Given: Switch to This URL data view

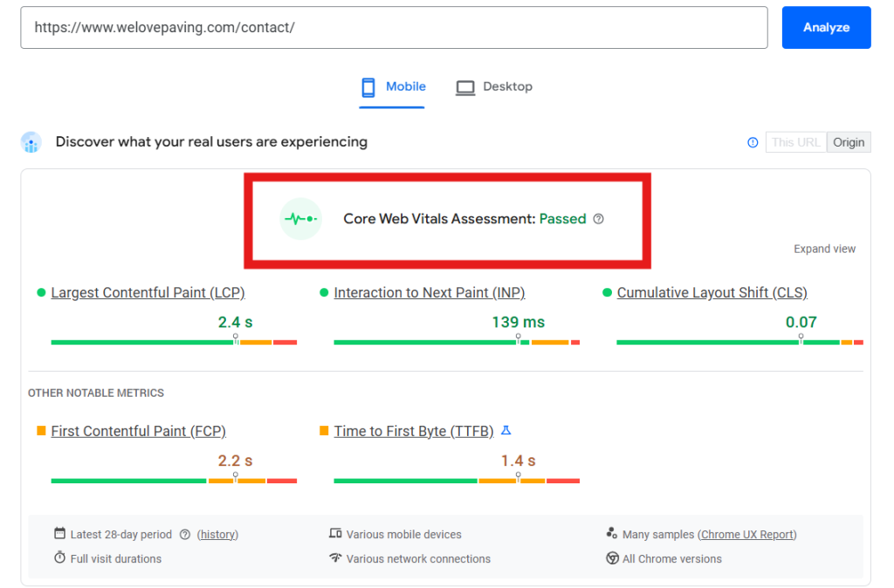Looking at the screenshot, I should pos(795,142).
